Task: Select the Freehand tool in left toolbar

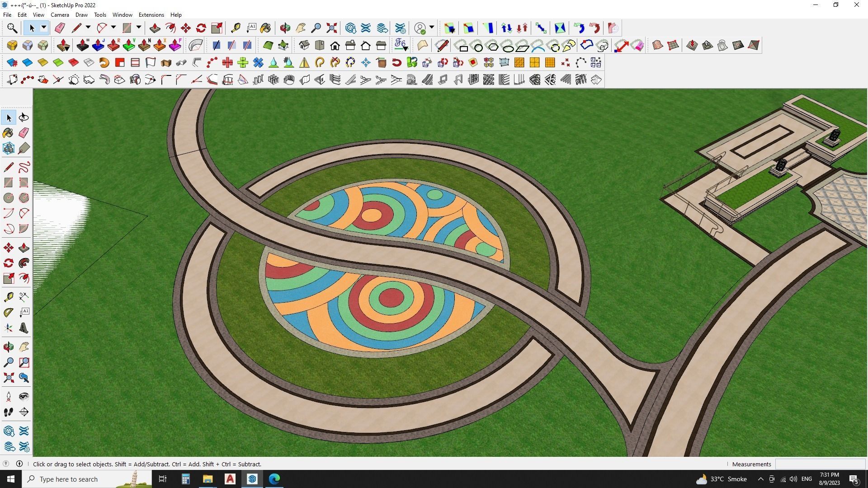Action: coord(24,167)
